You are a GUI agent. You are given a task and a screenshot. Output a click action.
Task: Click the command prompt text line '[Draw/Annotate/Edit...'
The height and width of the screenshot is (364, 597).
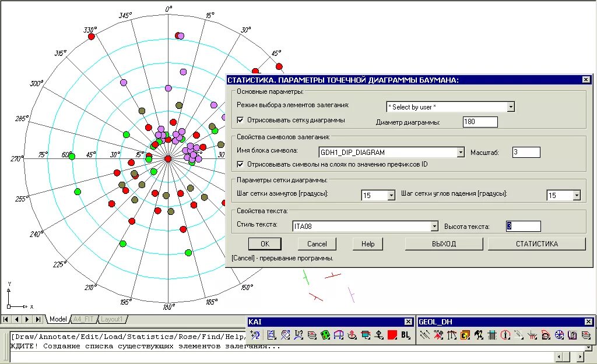point(128,337)
